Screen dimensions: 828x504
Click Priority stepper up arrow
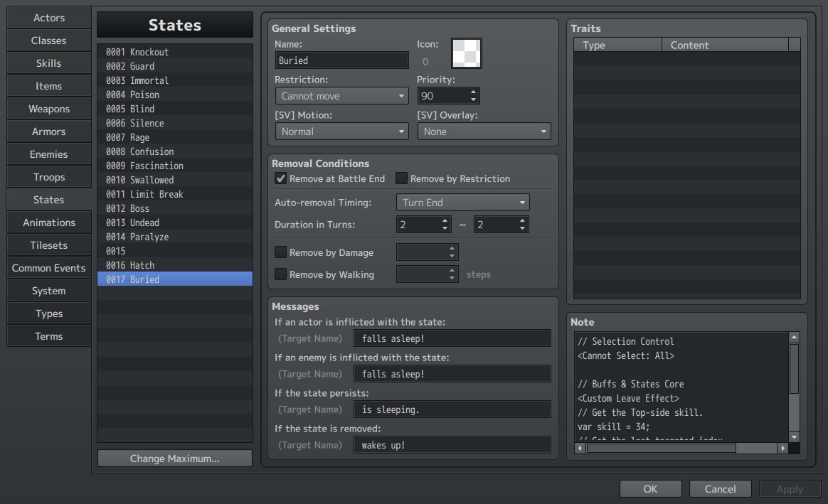473,92
